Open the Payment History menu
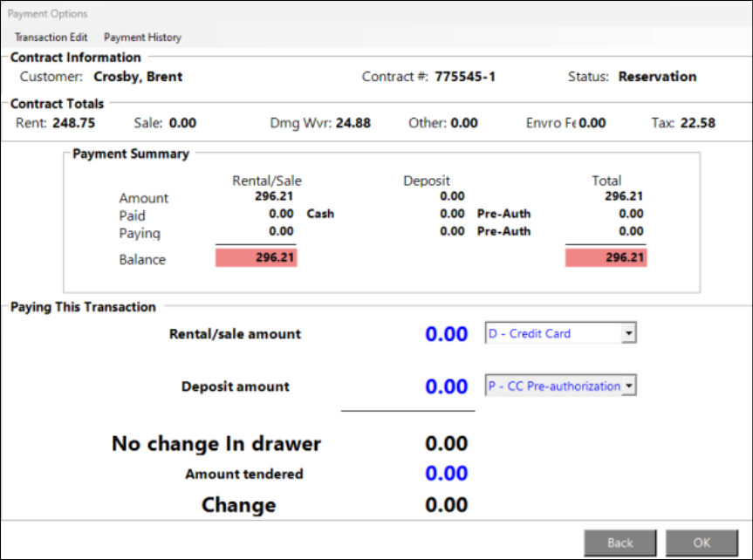 142,38
